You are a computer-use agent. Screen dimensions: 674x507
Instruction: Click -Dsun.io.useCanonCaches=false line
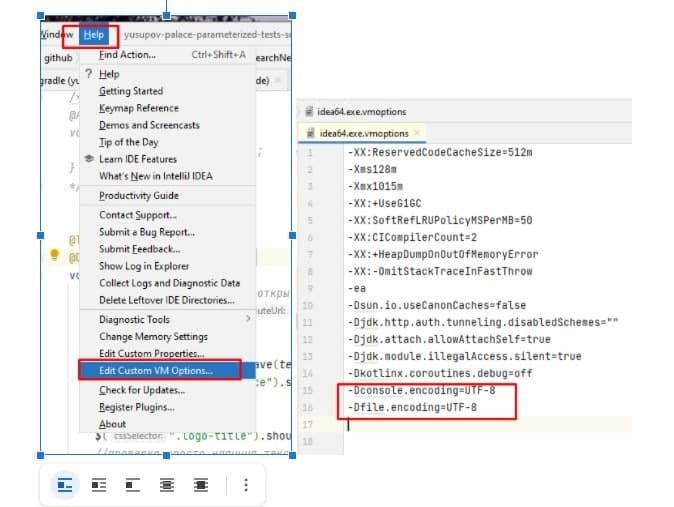[437, 305]
